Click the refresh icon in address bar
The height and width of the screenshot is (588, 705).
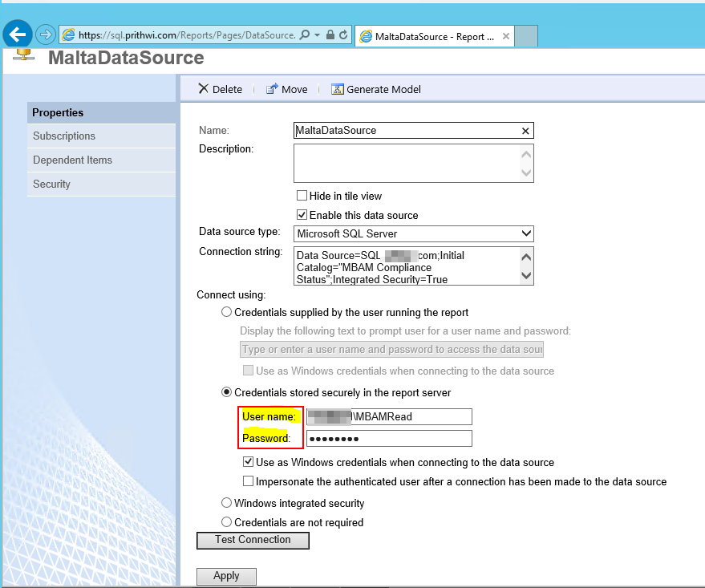(x=343, y=35)
